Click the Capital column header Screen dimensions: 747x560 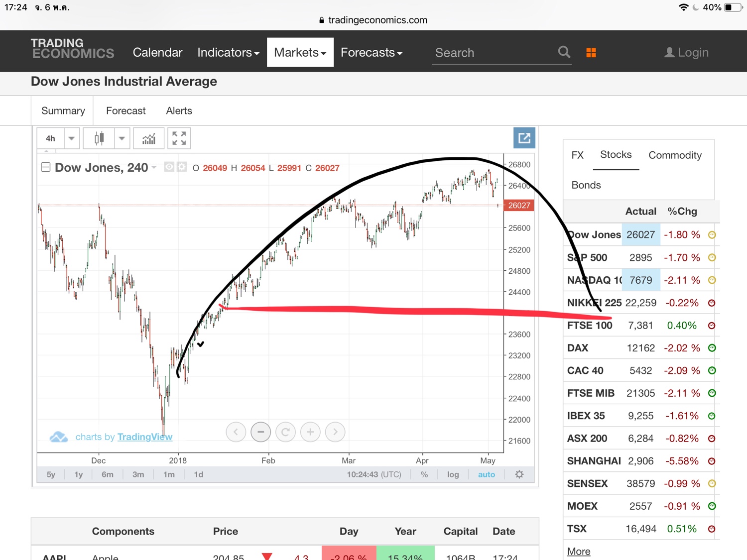click(461, 531)
